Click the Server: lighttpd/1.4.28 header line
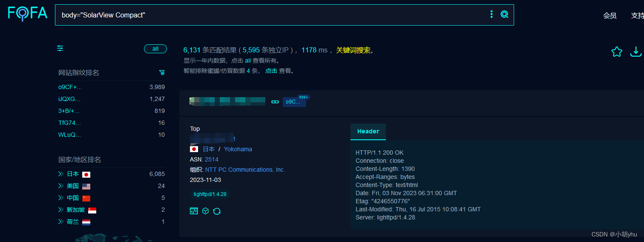 coord(385,217)
